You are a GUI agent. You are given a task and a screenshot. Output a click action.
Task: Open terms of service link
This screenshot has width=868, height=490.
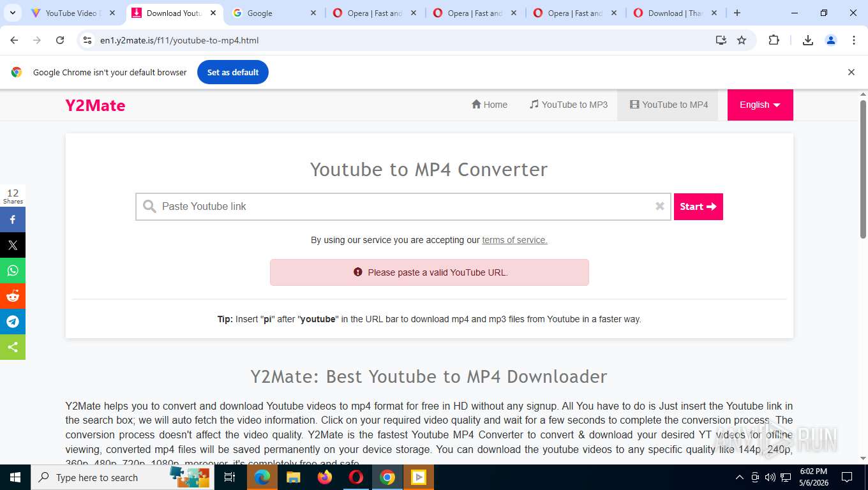click(x=514, y=240)
